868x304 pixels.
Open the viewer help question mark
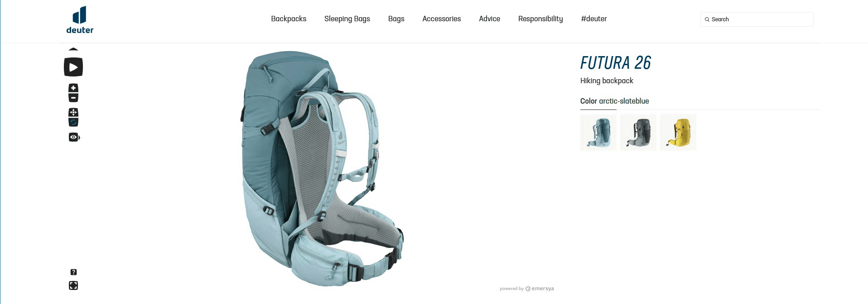[x=73, y=272]
